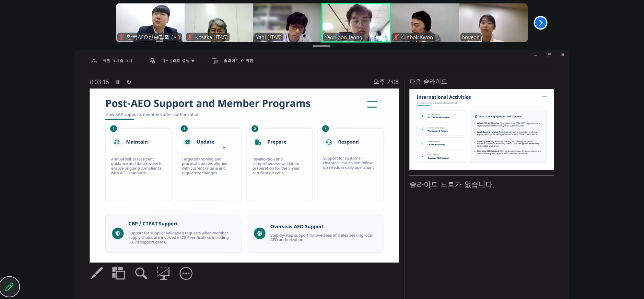The height and width of the screenshot is (299, 644).
Task: Click the Show Taskbar icon
Action: (94, 61)
